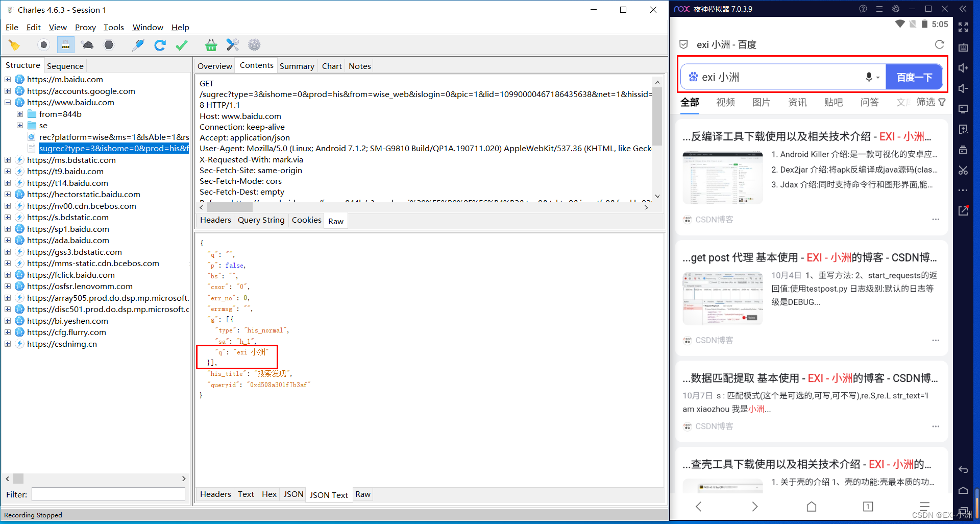
Task: Click the browser back arrow at bottom
Action: coord(699,506)
